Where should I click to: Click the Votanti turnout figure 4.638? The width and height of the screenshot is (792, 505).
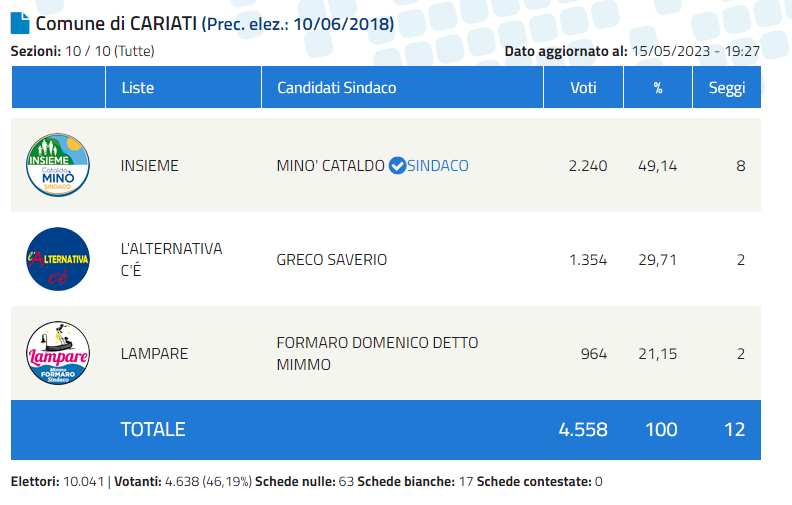182,481
